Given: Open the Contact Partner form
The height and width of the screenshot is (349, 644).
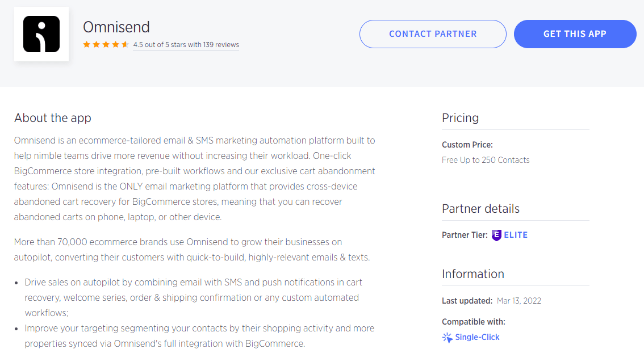Looking at the screenshot, I should (433, 34).
